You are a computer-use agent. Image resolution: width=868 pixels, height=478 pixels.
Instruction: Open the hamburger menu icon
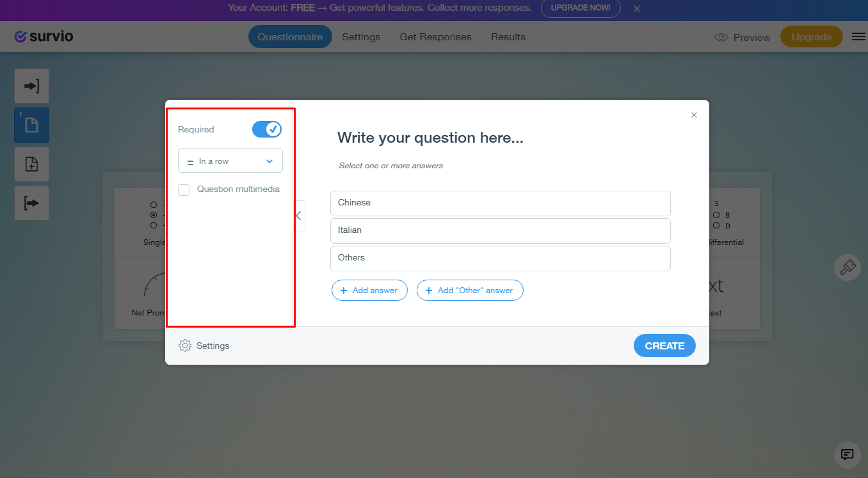coord(858,37)
